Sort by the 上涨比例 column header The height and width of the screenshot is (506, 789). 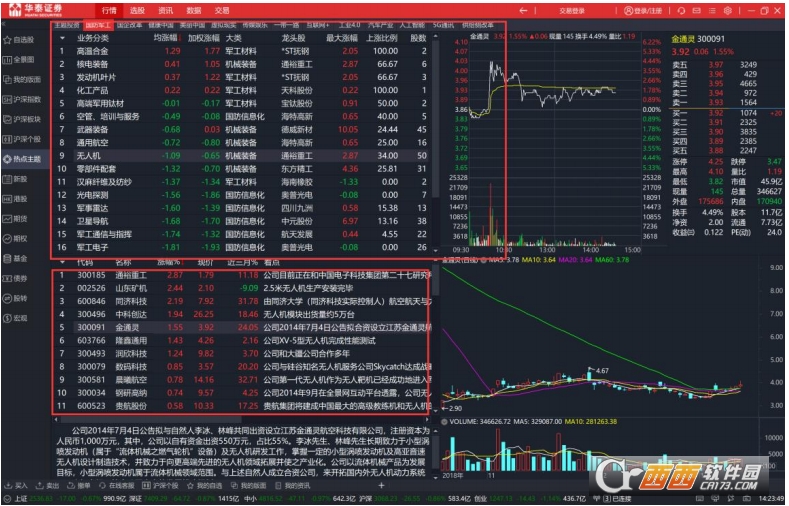[x=381, y=38]
